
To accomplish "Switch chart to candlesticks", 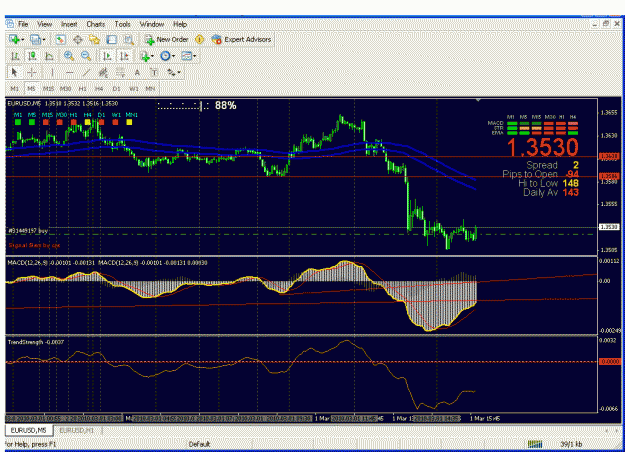I will click(x=32, y=56).
